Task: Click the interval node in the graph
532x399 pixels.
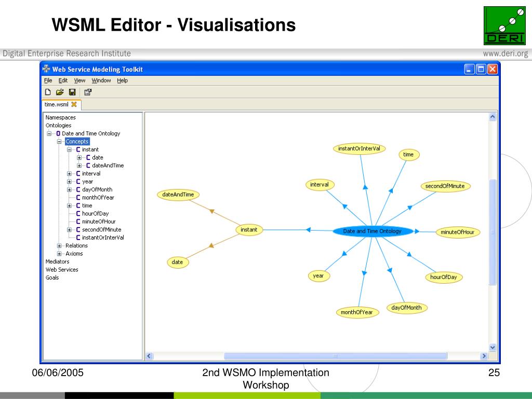Action: point(320,184)
